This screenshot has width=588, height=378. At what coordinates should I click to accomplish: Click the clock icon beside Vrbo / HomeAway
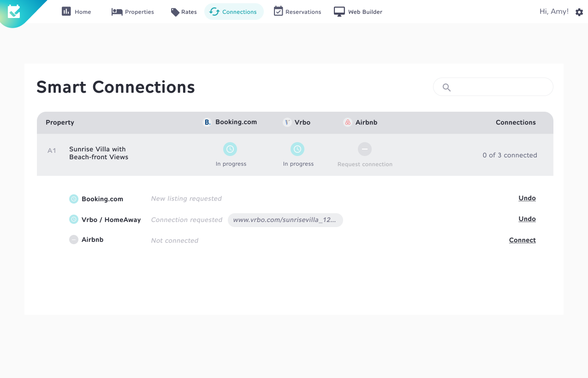pyautogui.click(x=74, y=220)
